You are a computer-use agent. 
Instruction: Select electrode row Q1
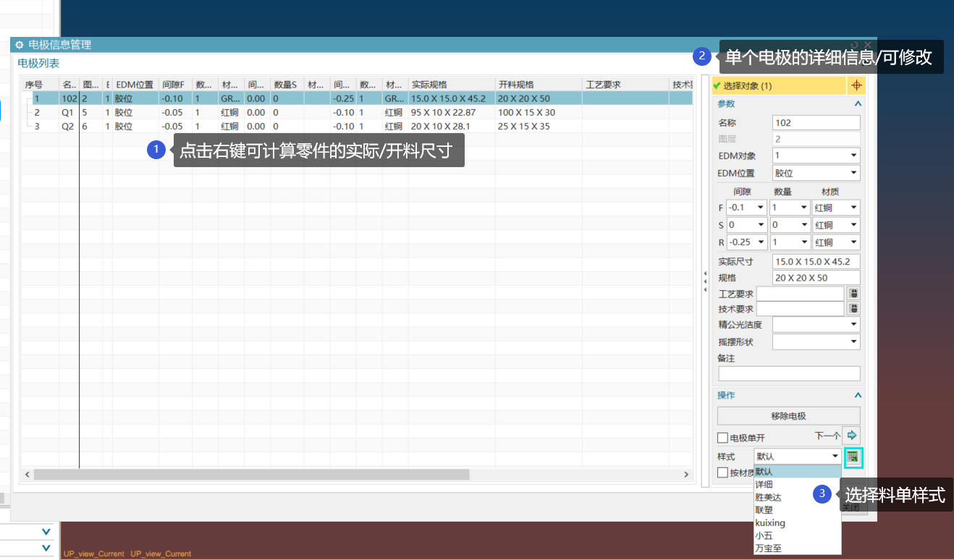pyautogui.click(x=357, y=113)
